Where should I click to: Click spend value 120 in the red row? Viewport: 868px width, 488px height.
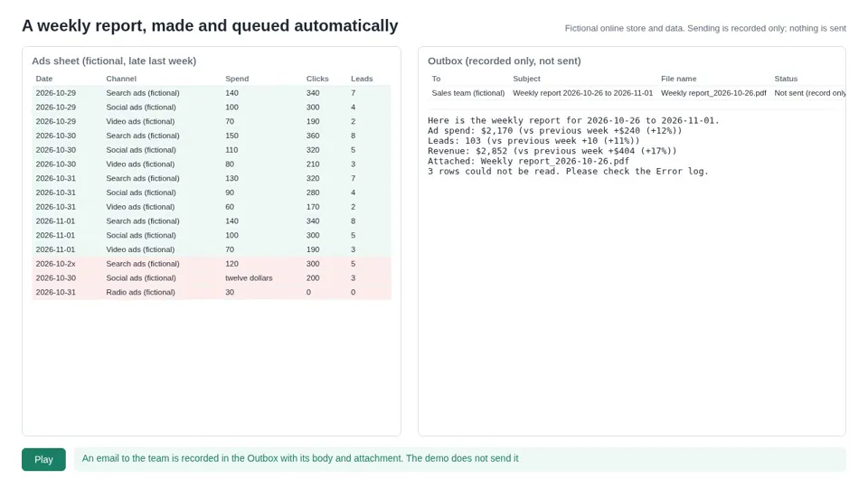pos(231,264)
